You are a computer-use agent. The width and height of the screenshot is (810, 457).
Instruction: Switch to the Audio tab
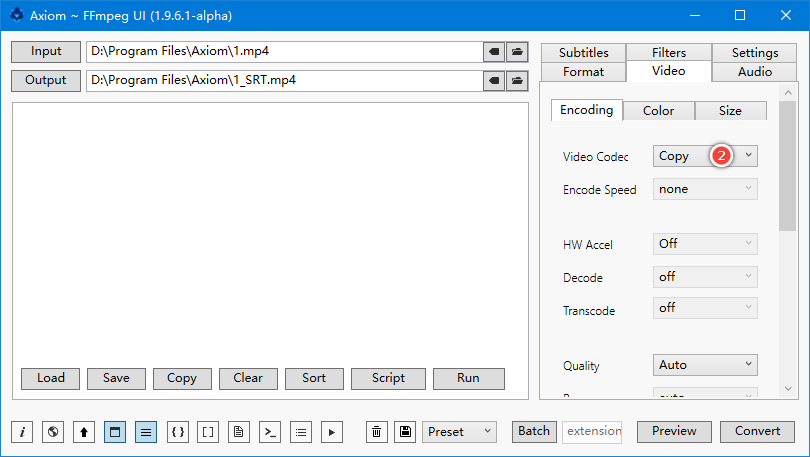pyautogui.click(x=754, y=71)
